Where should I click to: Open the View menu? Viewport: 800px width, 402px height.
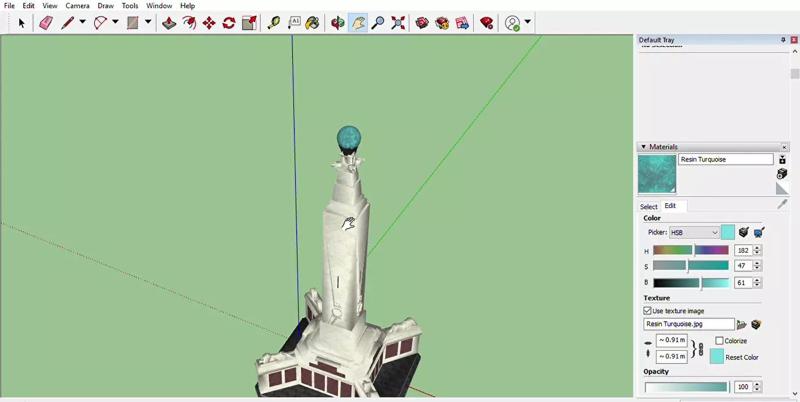coord(50,6)
